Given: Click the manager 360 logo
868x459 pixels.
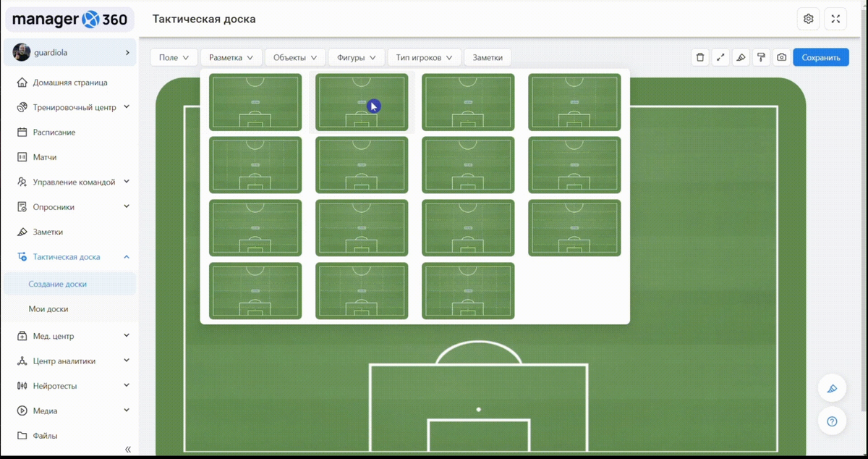Looking at the screenshot, I should 70,20.
